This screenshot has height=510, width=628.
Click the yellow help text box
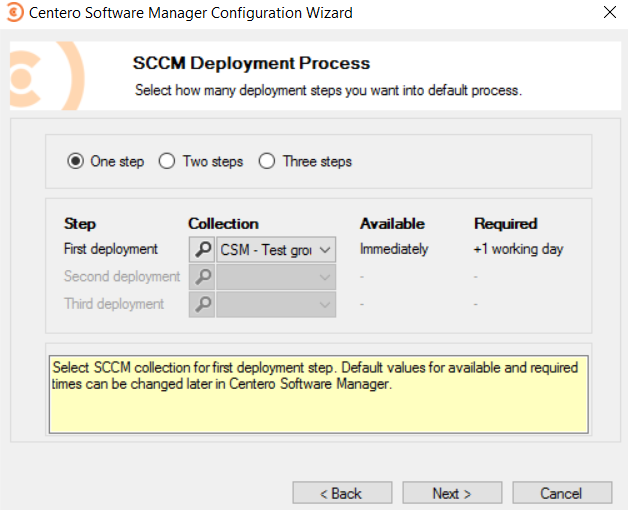[318, 394]
